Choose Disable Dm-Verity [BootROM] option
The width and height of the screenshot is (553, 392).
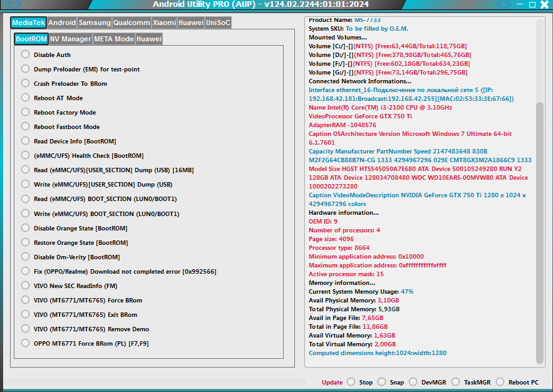point(26,257)
